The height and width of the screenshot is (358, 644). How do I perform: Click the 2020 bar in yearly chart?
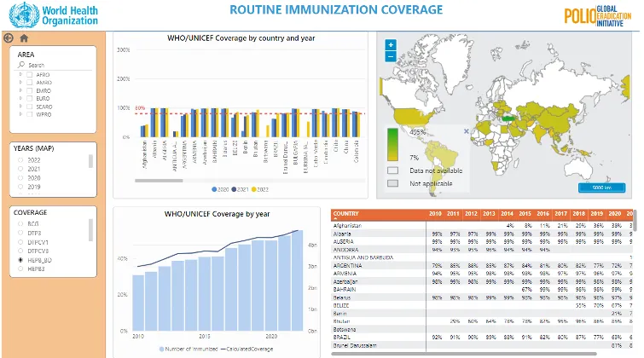point(271,286)
